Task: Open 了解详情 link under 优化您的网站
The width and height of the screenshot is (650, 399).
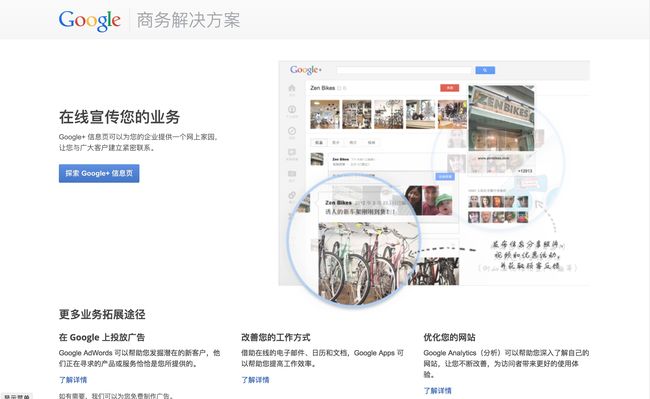Action: 438,390
